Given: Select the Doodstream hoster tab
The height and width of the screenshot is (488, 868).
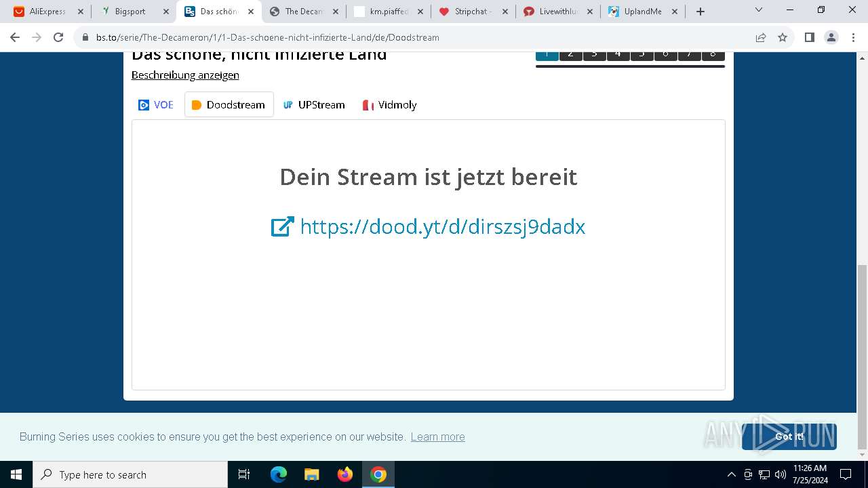Looking at the screenshot, I should [229, 105].
